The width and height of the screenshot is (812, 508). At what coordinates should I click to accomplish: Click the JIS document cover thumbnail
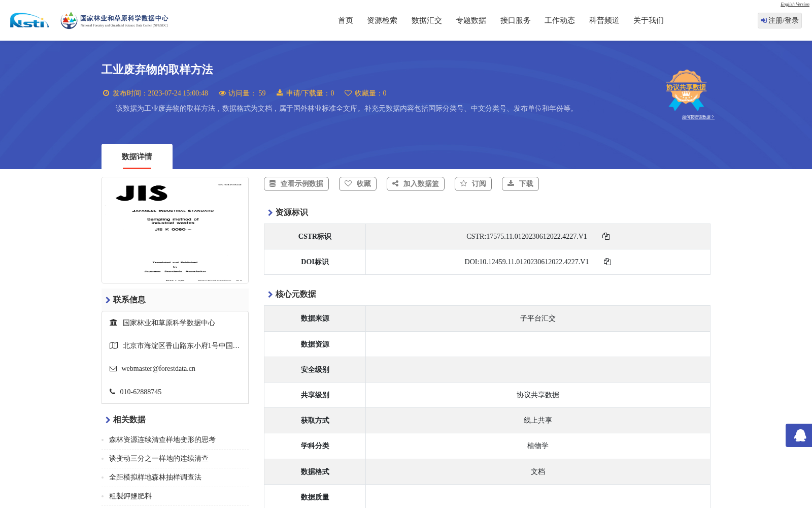[175, 230]
